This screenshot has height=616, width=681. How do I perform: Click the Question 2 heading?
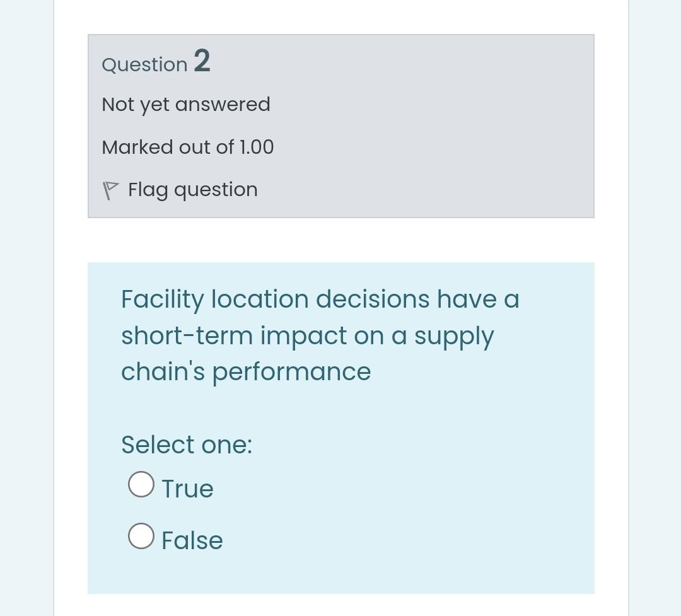[155, 63]
